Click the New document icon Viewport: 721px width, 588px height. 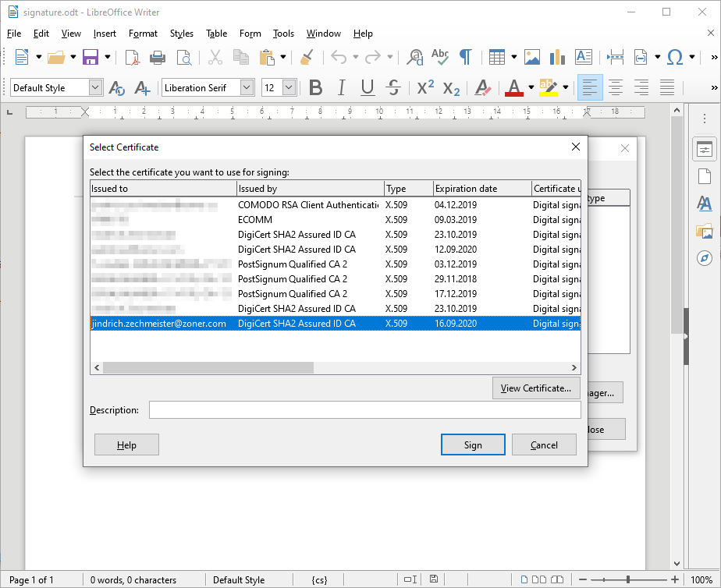pyautogui.click(x=21, y=58)
